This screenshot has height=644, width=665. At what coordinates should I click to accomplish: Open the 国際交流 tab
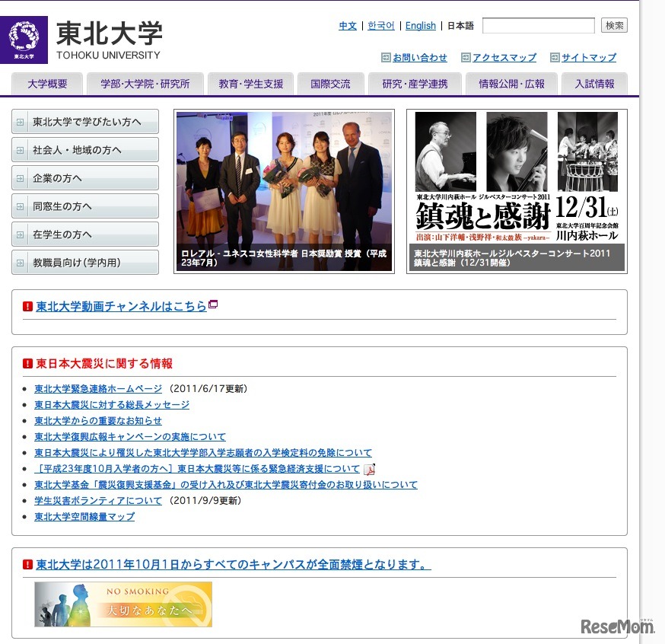tap(330, 84)
